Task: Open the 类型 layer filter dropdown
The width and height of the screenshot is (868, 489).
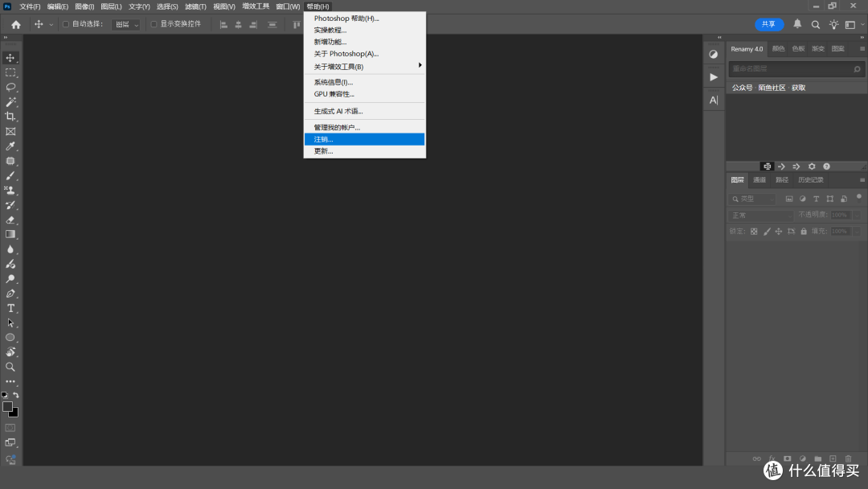Action: click(753, 199)
